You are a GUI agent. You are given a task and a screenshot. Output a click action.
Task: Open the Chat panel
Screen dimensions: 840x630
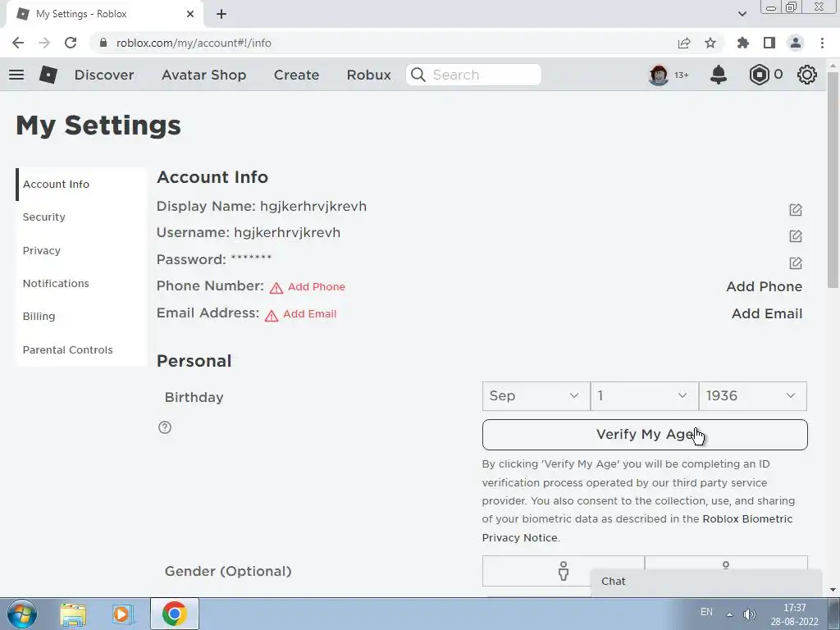706,582
